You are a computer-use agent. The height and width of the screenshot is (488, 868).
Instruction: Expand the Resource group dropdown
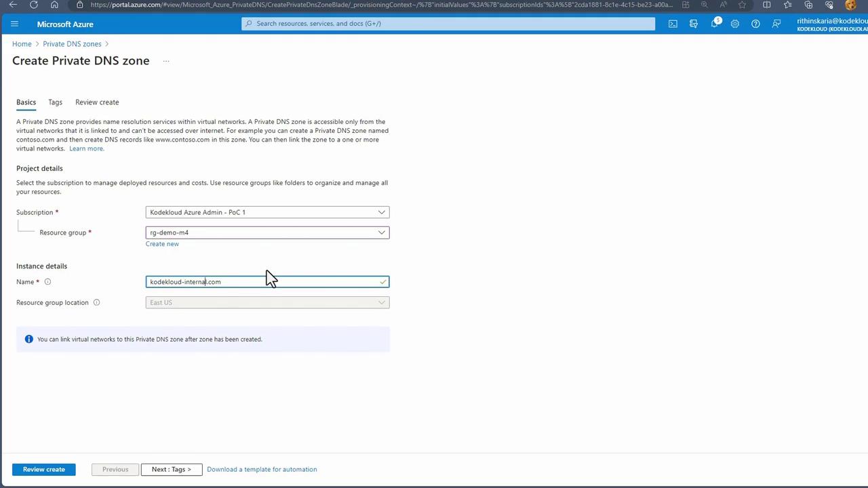click(267, 232)
